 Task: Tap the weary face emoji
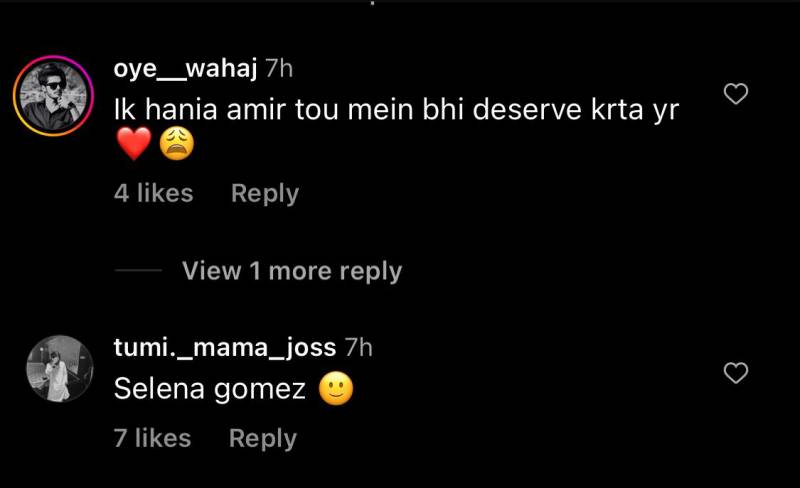tap(177, 143)
